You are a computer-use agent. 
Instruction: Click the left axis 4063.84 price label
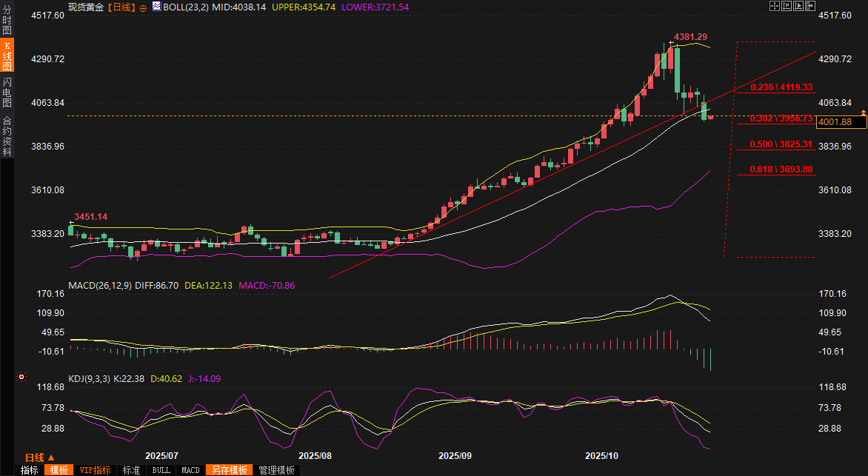tap(47, 102)
